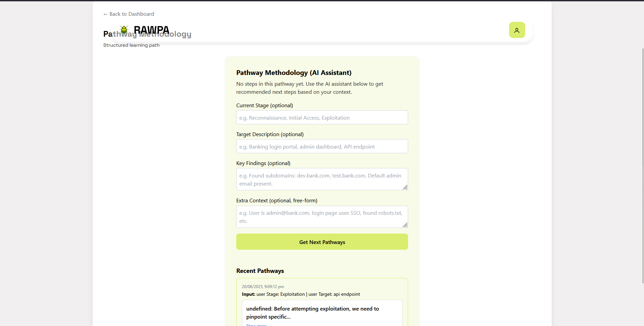This screenshot has width=644, height=326.
Task: Focus the Current Stage input field
Action: 322,118
